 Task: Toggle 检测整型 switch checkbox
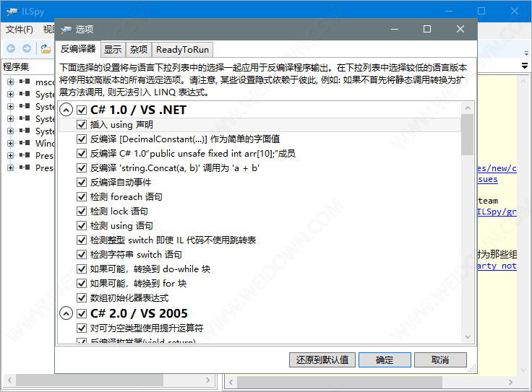[82, 240]
